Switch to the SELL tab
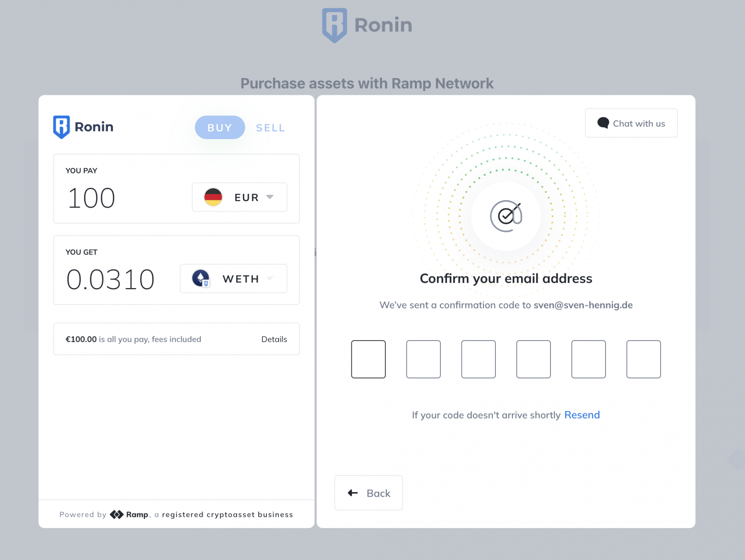 click(271, 128)
